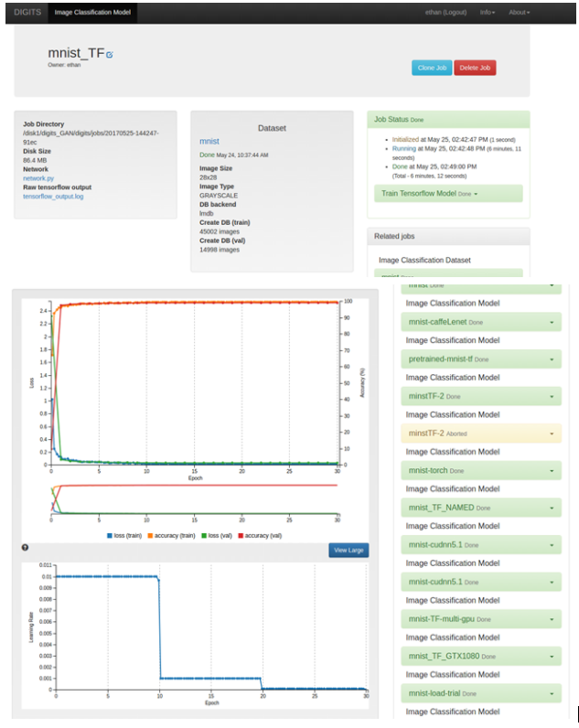Open the tensorflow_output.log link

click(x=53, y=196)
